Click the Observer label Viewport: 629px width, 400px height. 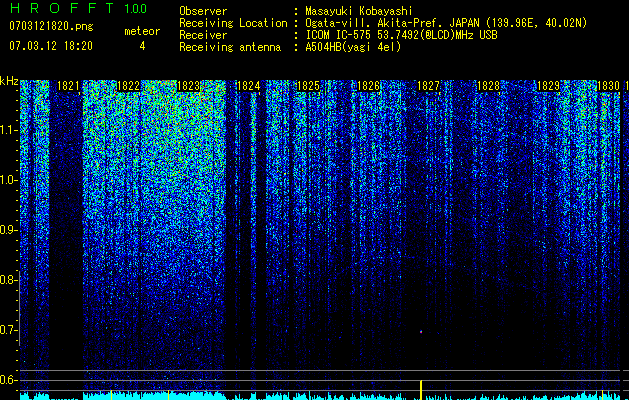(x=203, y=11)
